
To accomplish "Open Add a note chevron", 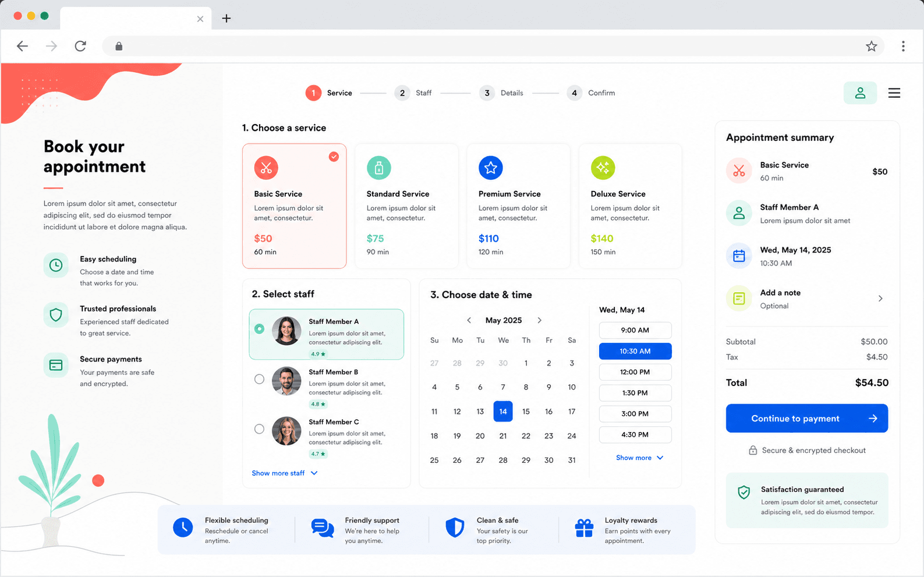I will click(x=880, y=299).
